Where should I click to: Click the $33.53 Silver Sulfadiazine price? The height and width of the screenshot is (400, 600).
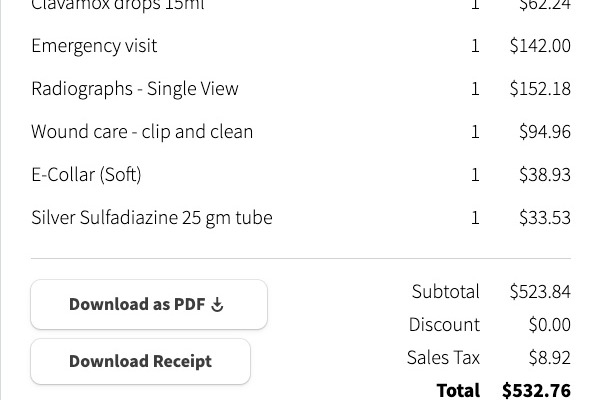[x=545, y=217]
